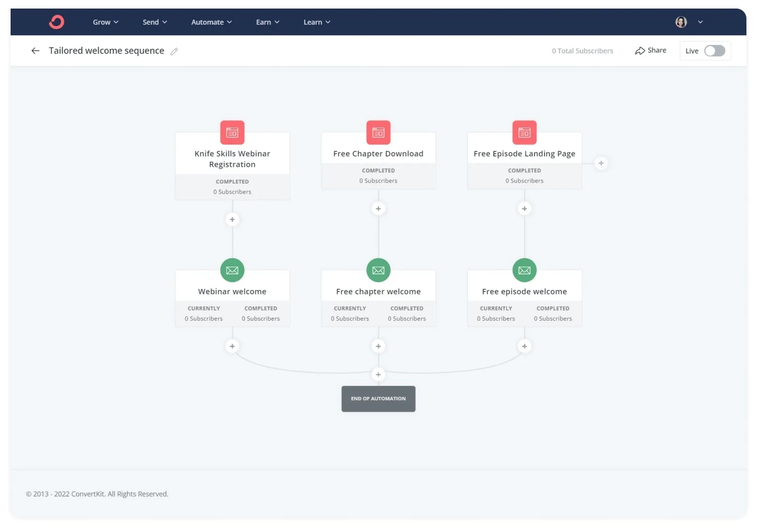Add an entry point beside Free Episode Landing Page
Screen dimensions: 757x532
(601, 163)
